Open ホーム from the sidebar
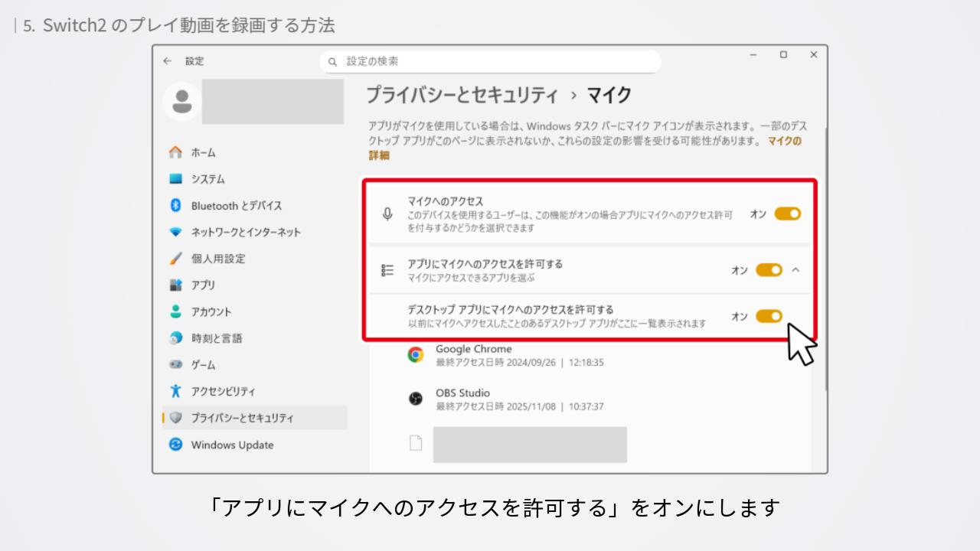The height and width of the screenshot is (551, 980). point(203,152)
